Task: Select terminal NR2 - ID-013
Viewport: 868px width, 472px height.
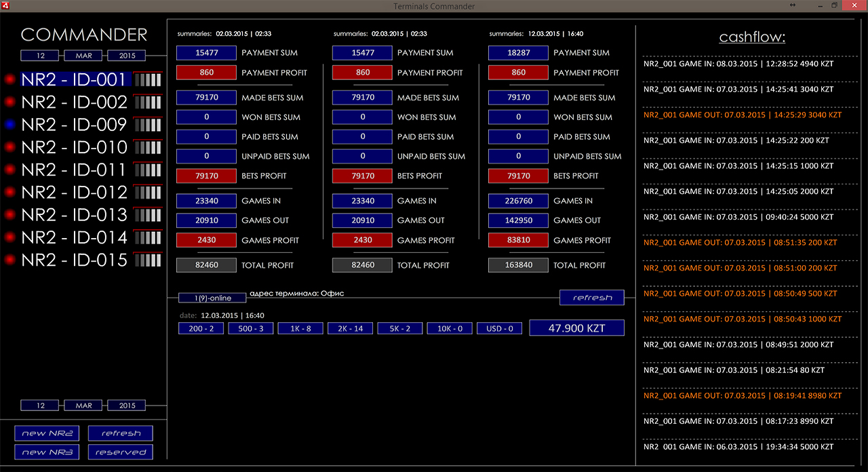Action: [x=75, y=215]
